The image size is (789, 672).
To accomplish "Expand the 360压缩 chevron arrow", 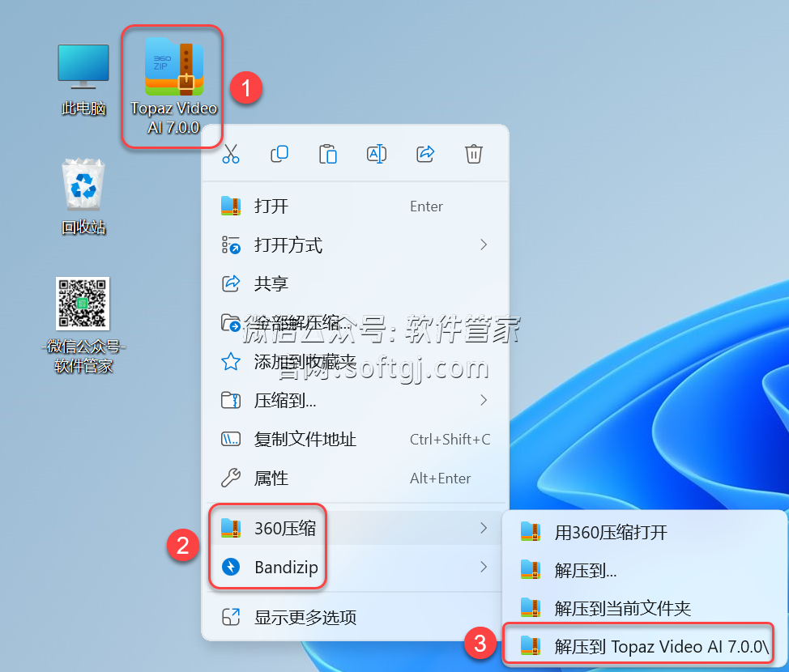I will tap(484, 528).
